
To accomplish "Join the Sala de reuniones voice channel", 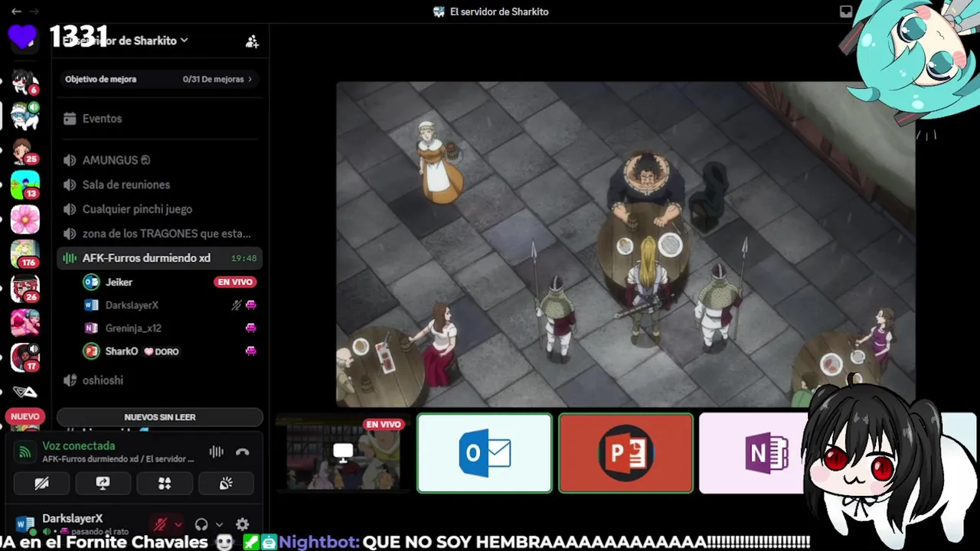I will (159, 184).
